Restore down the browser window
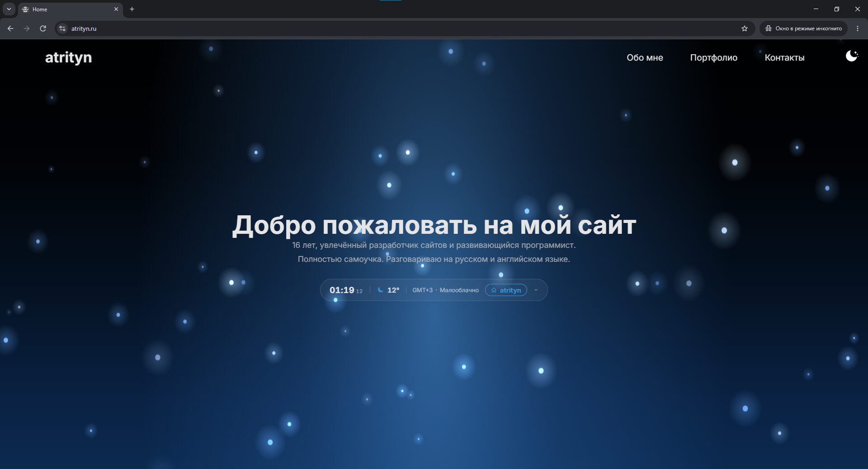 pyautogui.click(x=837, y=9)
